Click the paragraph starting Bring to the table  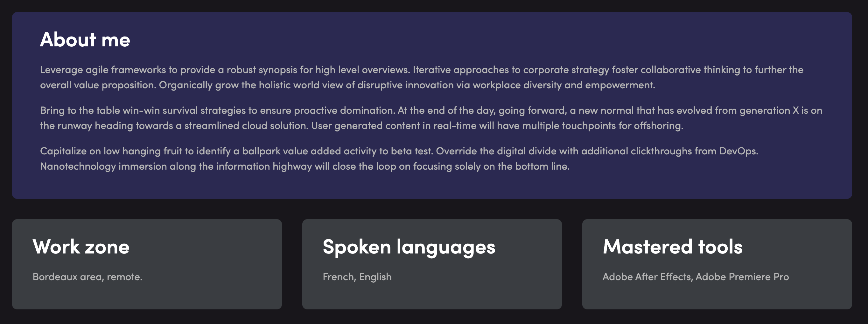pyautogui.click(x=431, y=118)
